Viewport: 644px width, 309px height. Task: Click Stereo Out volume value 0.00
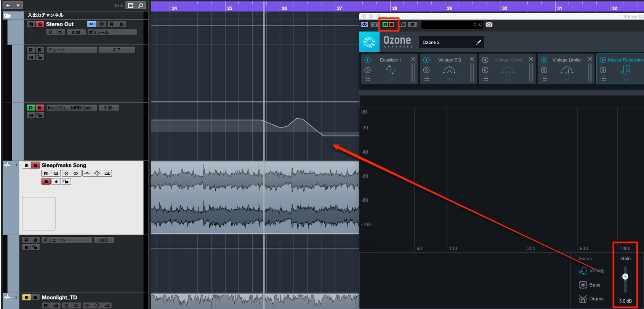76,32
